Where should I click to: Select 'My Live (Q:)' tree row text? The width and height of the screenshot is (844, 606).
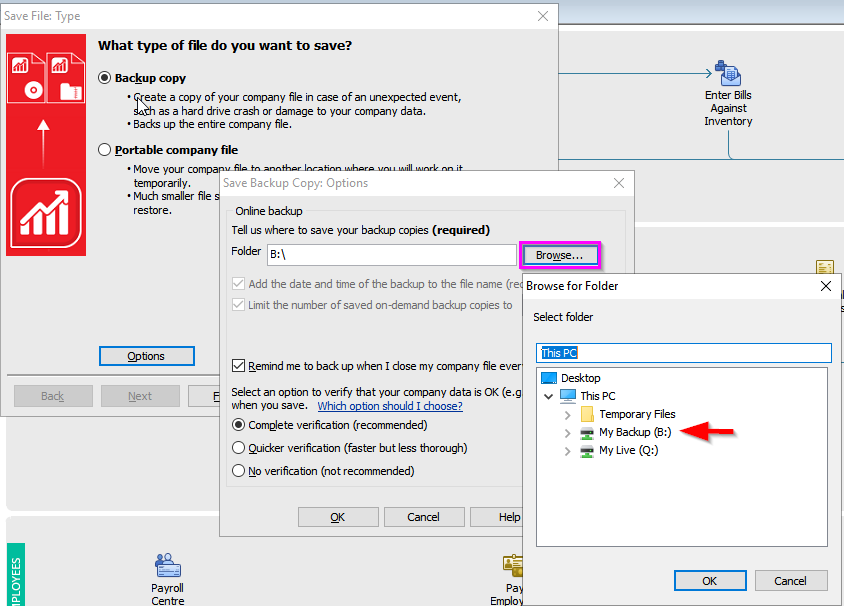click(x=629, y=450)
